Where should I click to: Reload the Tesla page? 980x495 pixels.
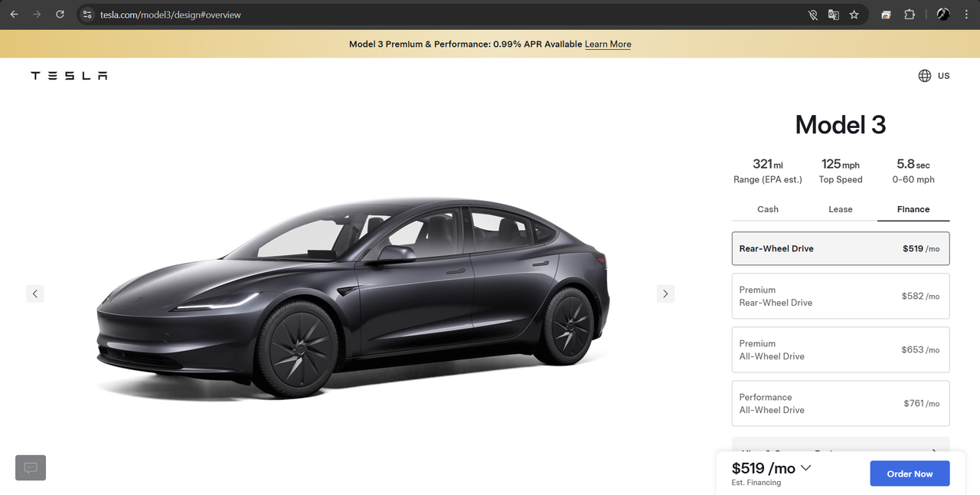point(60,15)
